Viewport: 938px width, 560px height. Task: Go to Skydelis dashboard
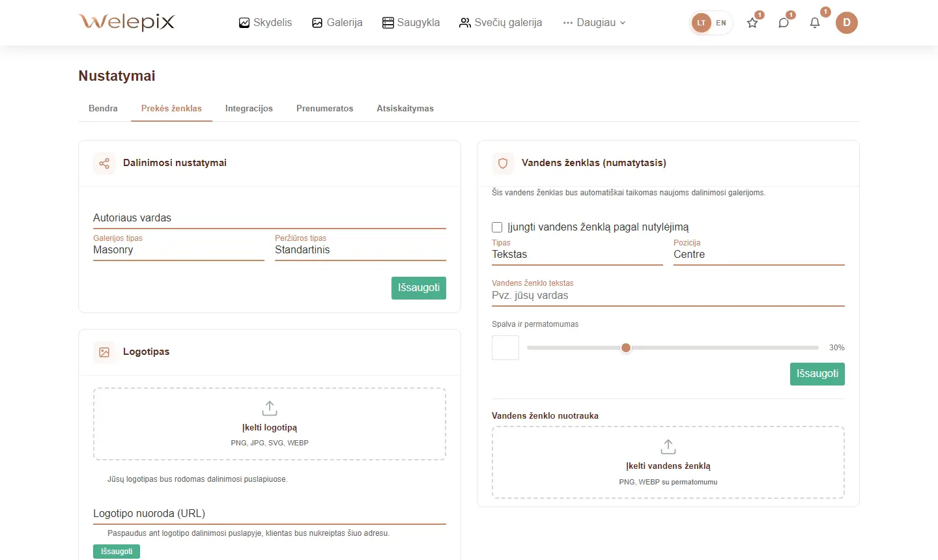pyautogui.click(x=265, y=23)
